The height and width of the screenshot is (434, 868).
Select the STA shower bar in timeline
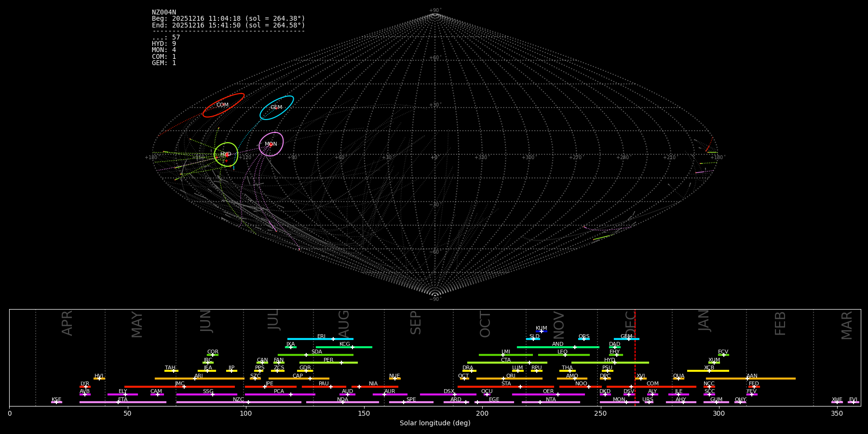pyautogui.click(x=506, y=387)
